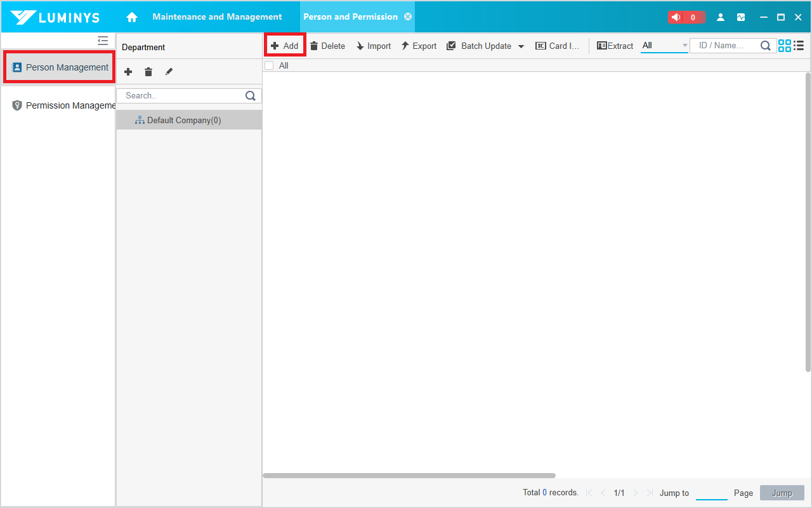Viewport: 812px width, 508px height.
Task: Collapse the left sidebar menu
Action: click(x=103, y=41)
